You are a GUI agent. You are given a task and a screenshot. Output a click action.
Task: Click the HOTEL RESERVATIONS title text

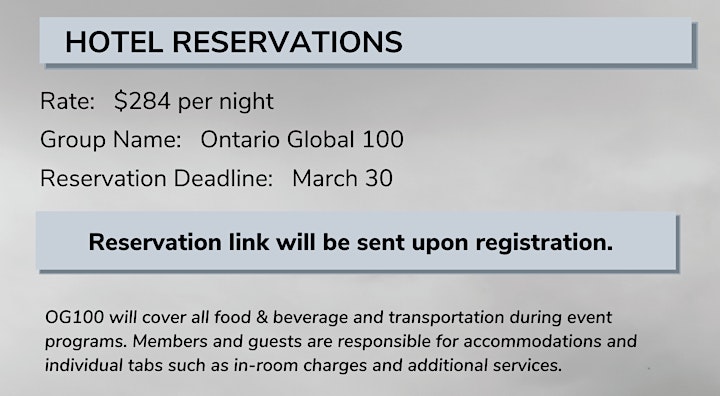coord(234,42)
